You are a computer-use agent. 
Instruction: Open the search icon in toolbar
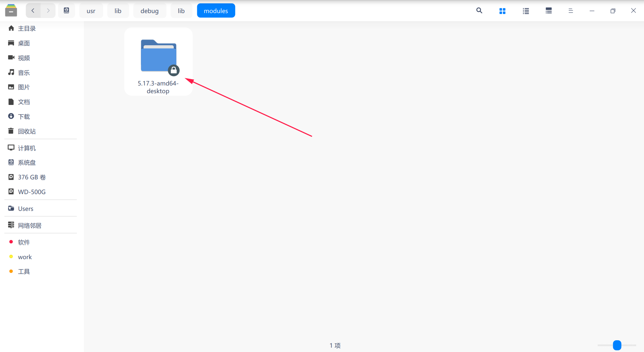coord(479,11)
